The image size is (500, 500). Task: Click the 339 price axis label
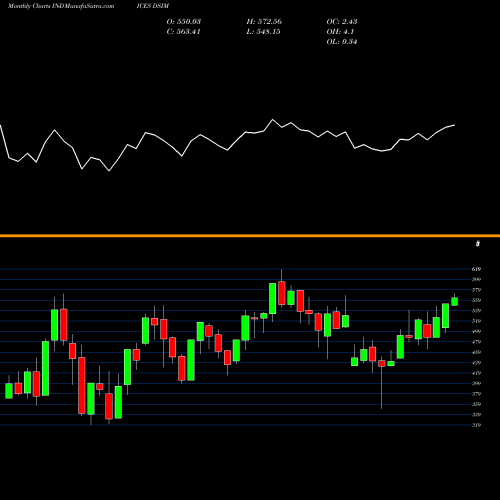(476, 415)
